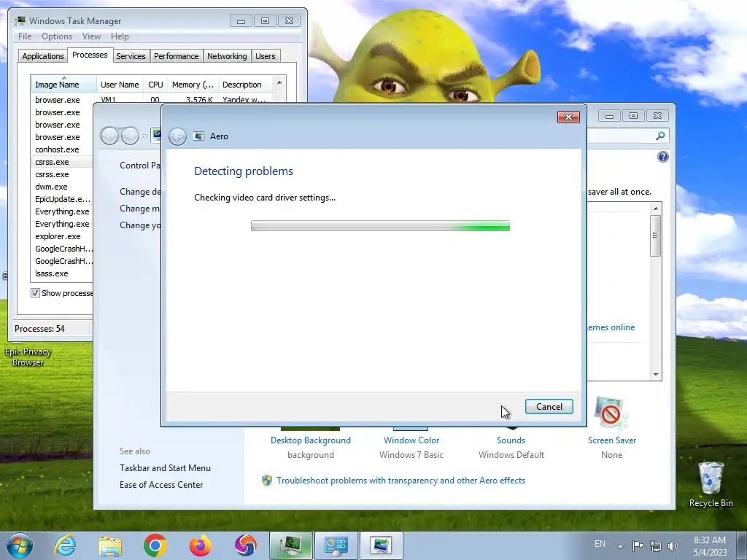
Task: Click the themes list scrollbar thumb
Action: [656, 236]
